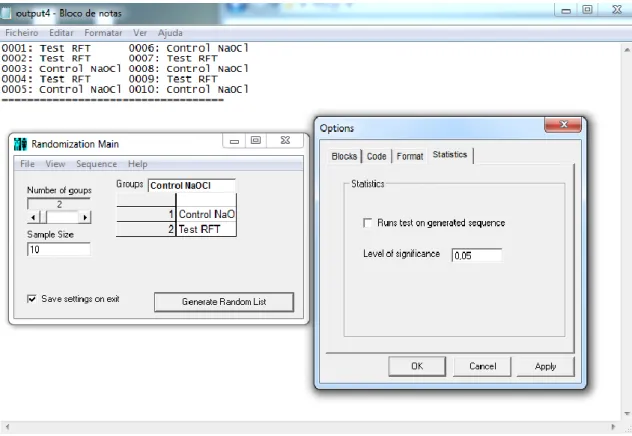Click Cancel in the Options dialog
This screenshot has height=436, width=632.
[x=482, y=366]
